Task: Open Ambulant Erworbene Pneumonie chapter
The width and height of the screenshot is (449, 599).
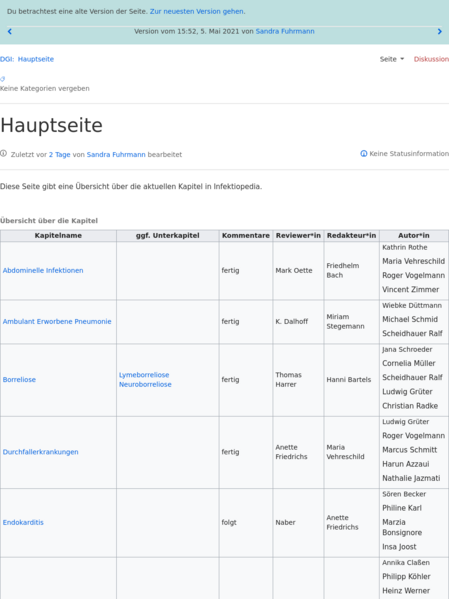Action: coord(57,322)
